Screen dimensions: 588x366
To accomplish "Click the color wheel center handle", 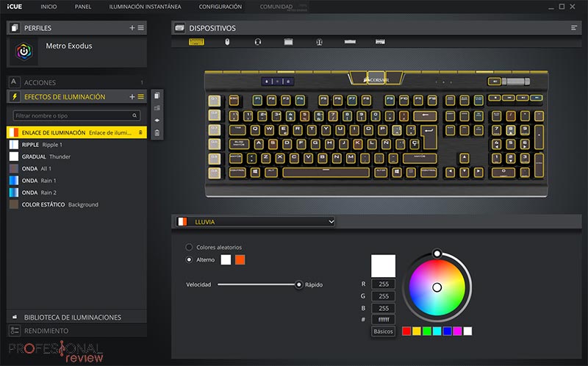I will 437,287.
